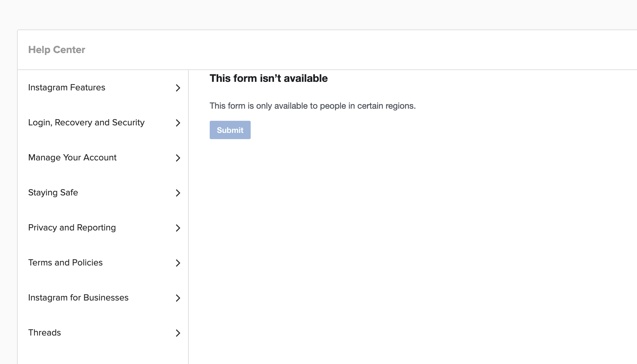Image resolution: width=637 pixels, height=364 pixels.
Task: Open Instagram for Businesses label
Action: [x=78, y=298]
